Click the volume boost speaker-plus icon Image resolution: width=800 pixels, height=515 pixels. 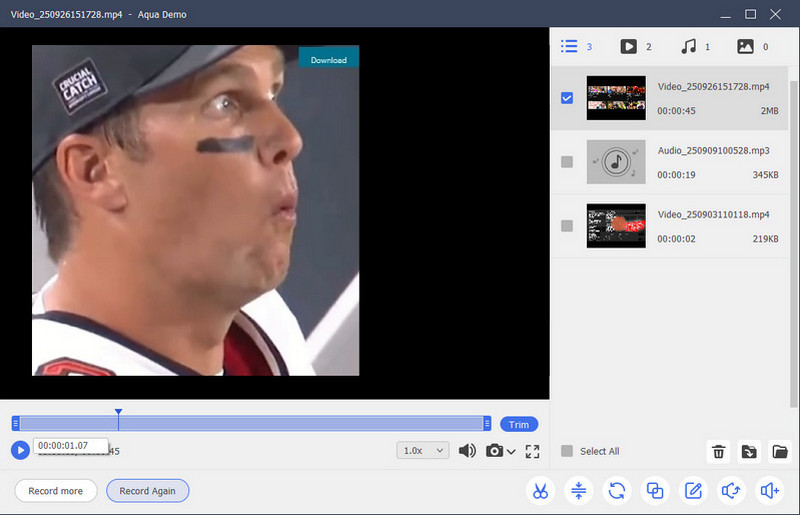(769, 491)
